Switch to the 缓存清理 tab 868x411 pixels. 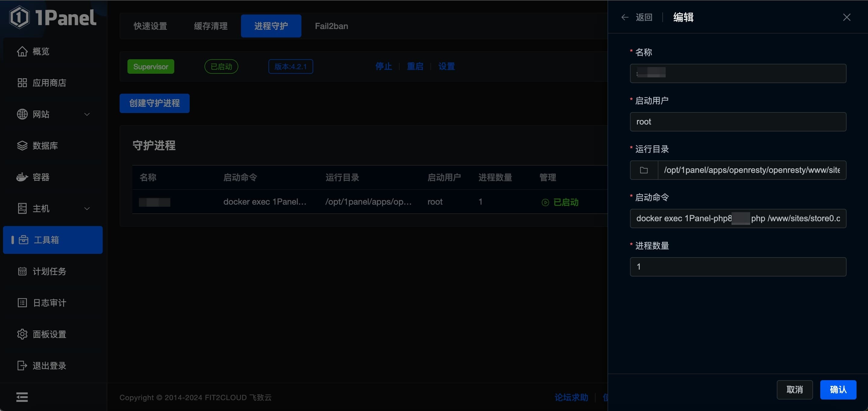(211, 26)
